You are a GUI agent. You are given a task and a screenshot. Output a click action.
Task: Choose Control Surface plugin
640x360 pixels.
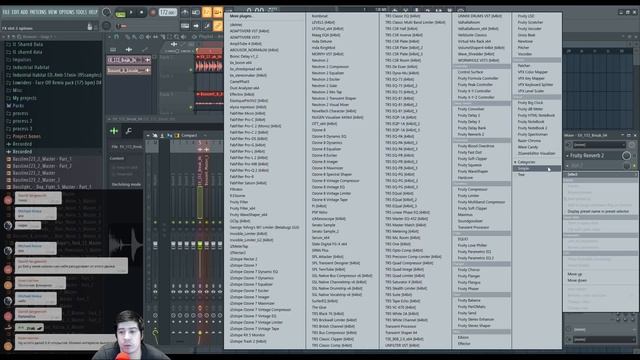(470, 72)
